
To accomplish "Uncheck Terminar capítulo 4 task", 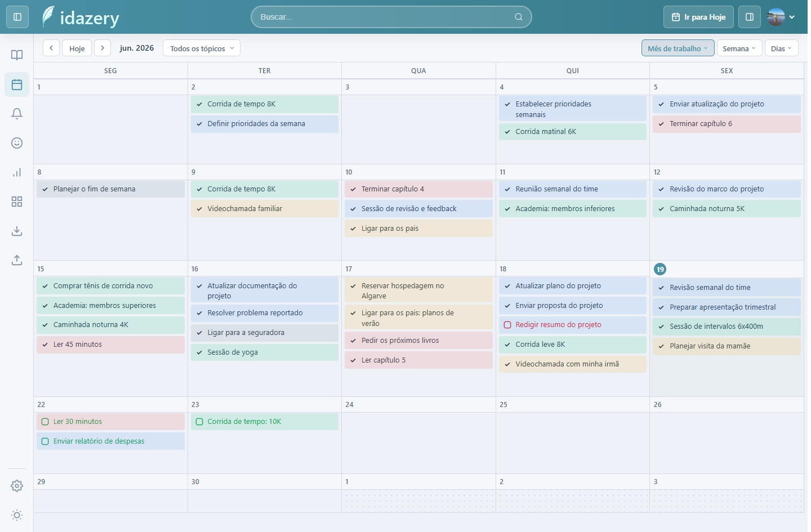I will tap(353, 189).
